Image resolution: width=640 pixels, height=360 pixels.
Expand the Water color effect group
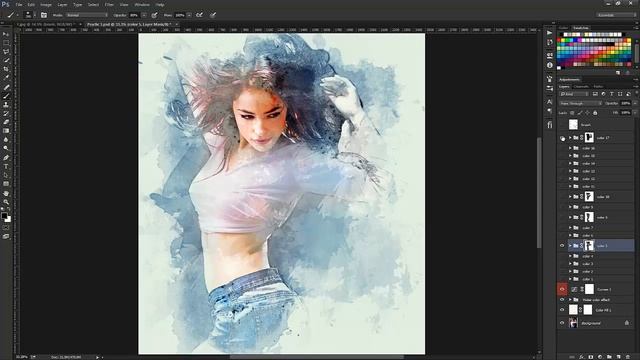(x=570, y=300)
